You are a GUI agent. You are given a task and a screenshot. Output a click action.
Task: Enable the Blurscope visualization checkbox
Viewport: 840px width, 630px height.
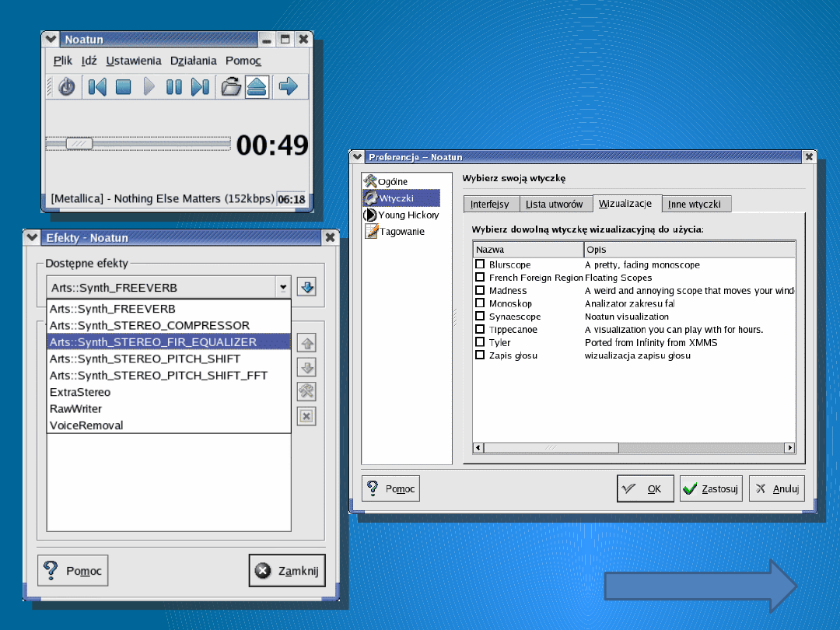480,264
